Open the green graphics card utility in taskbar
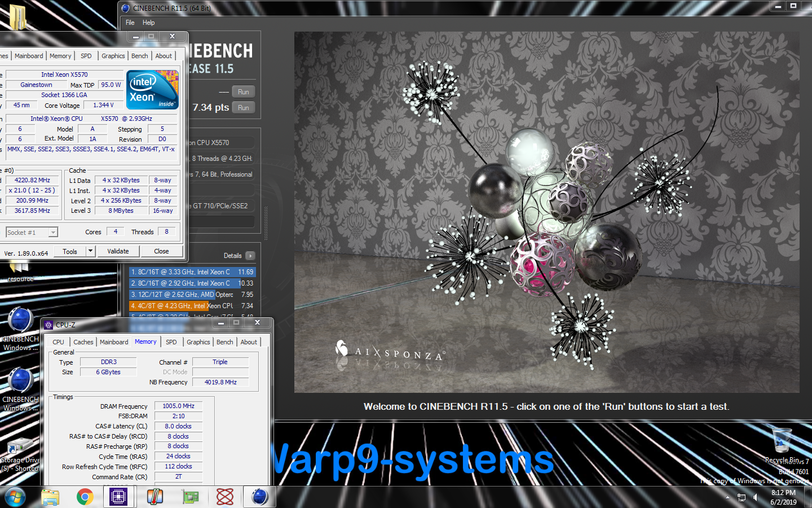The width and height of the screenshot is (812, 508). point(191,497)
